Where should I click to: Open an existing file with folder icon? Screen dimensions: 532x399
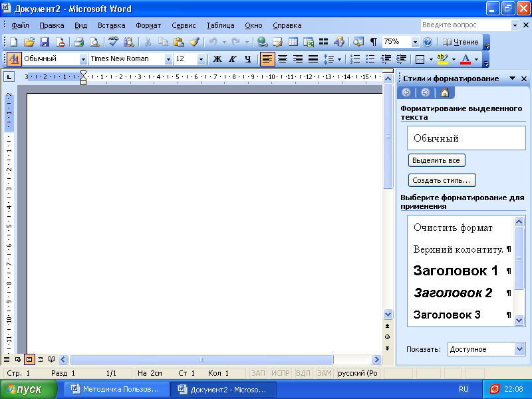click(29, 42)
